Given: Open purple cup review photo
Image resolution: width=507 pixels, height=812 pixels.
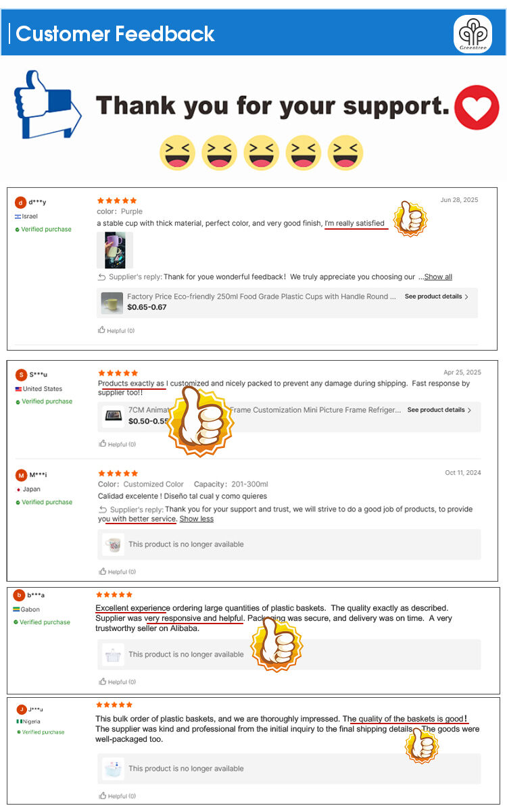Looking at the screenshot, I should coord(115,250).
